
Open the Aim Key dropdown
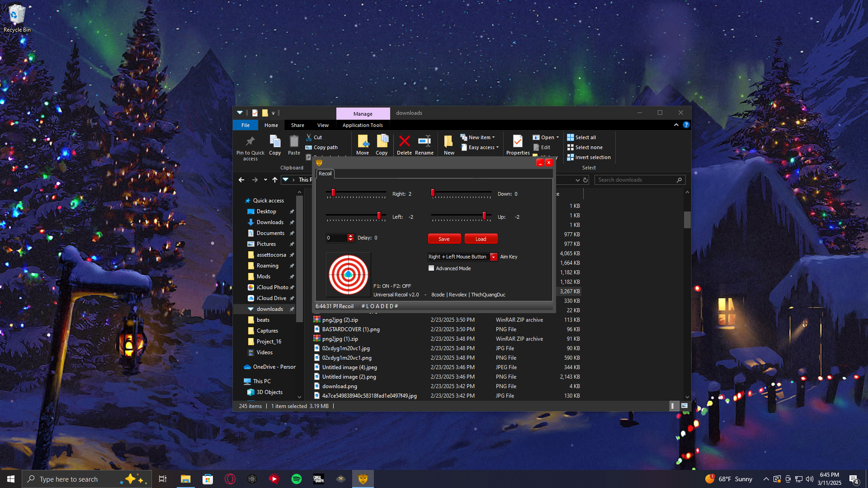(494, 257)
